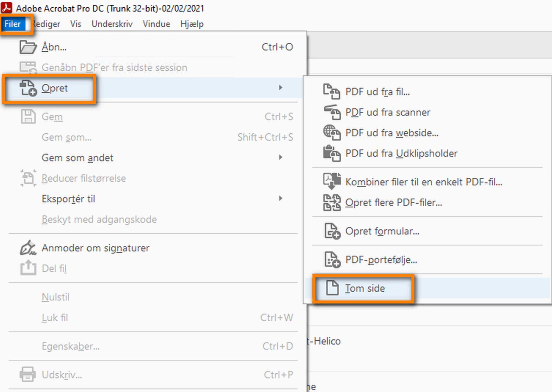Image resolution: width=552 pixels, height=392 pixels.
Task: Click the Kombiner filer icon
Action: pyautogui.click(x=332, y=181)
